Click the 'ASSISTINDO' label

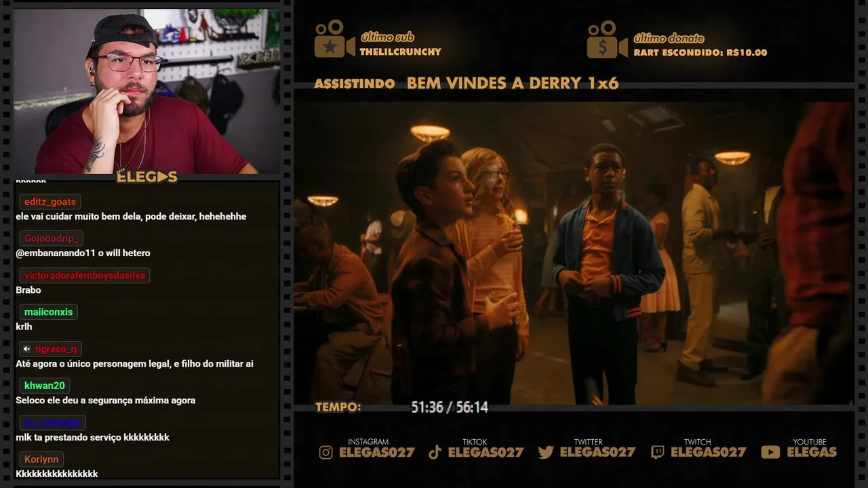click(355, 84)
